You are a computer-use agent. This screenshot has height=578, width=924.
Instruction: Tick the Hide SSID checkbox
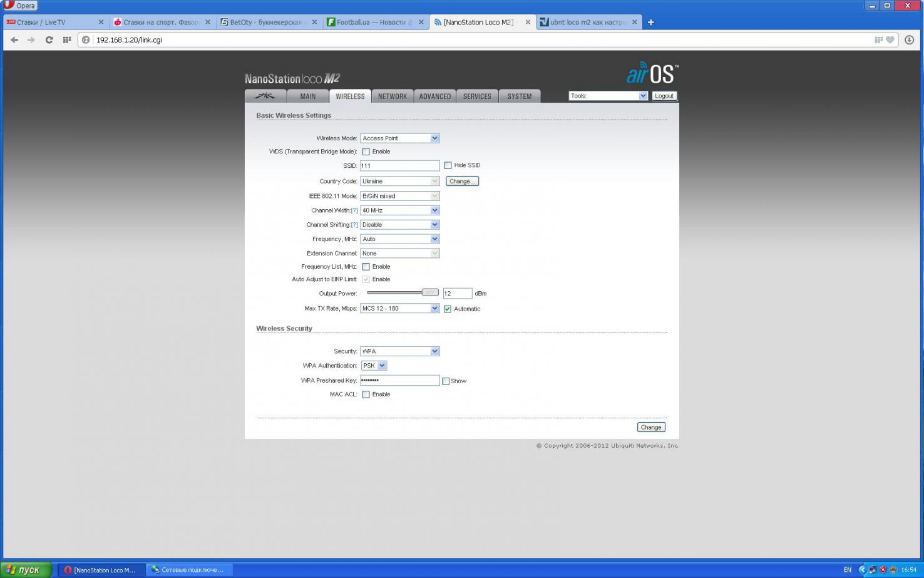(448, 165)
